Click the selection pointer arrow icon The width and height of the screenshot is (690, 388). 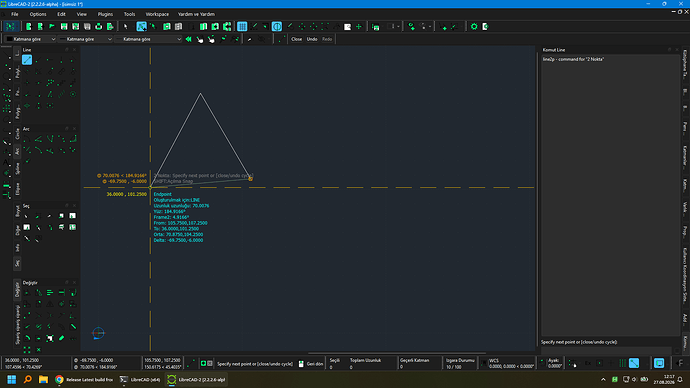click(x=125, y=26)
